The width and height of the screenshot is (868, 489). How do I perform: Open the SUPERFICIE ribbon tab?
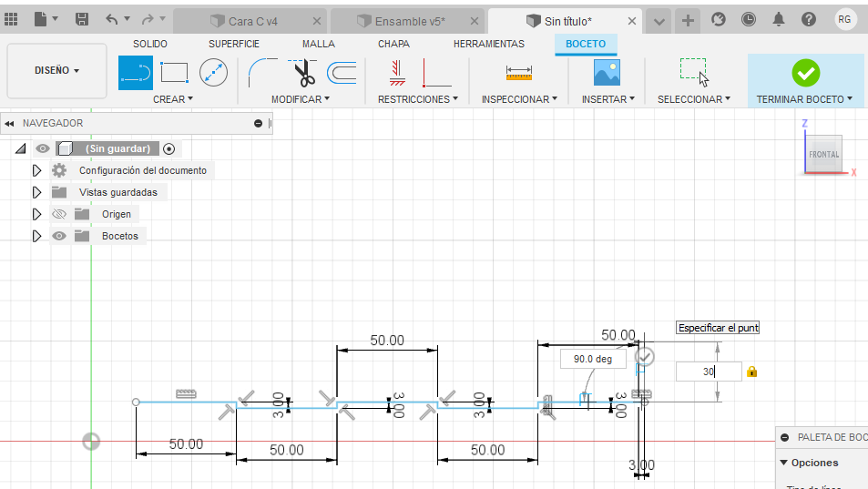(233, 44)
